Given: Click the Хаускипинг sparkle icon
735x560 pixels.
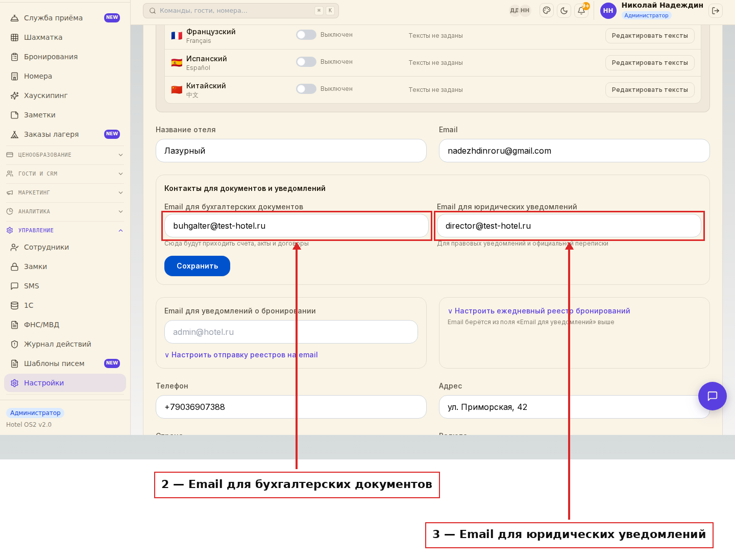Looking at the screenshot, I should tap(15, 95).
